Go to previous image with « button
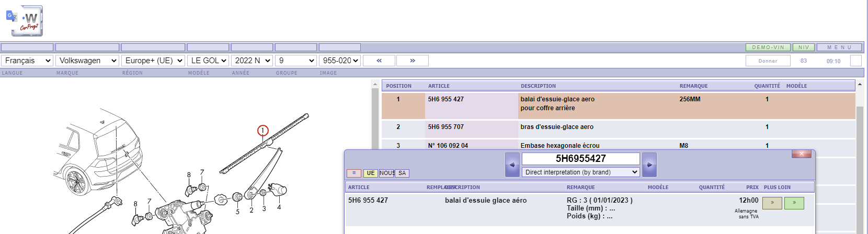This screenshot has height=234, width=868. point(379,61)
